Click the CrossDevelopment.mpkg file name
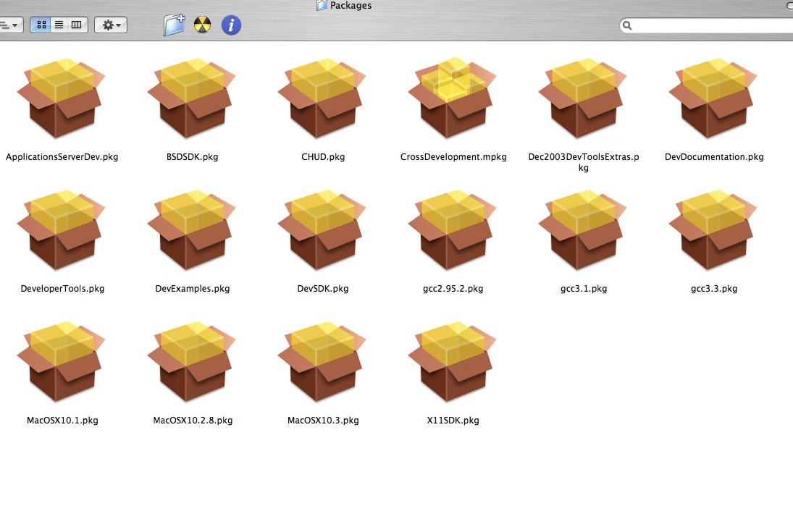The image size is (793, 532). [453, 157]
